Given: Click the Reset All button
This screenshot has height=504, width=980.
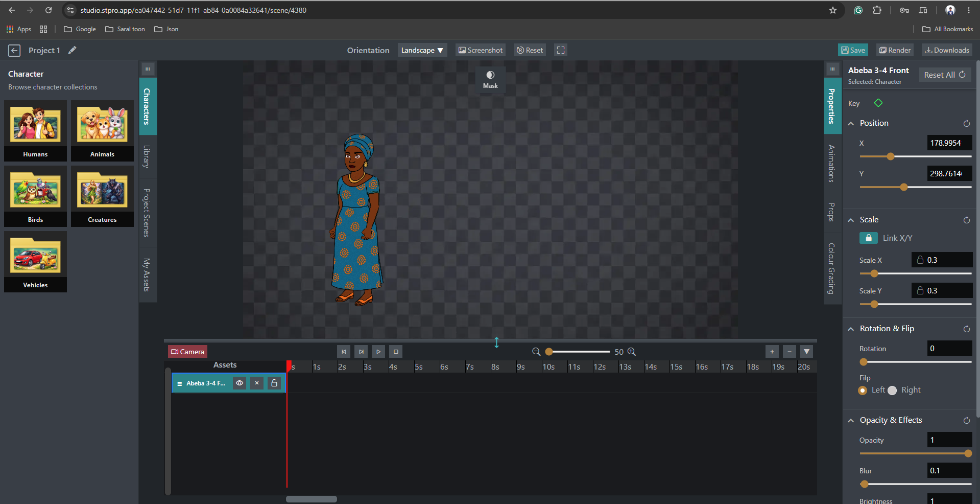Looking at the screenshot, I should pyautogui.click(x=945, y=75).
